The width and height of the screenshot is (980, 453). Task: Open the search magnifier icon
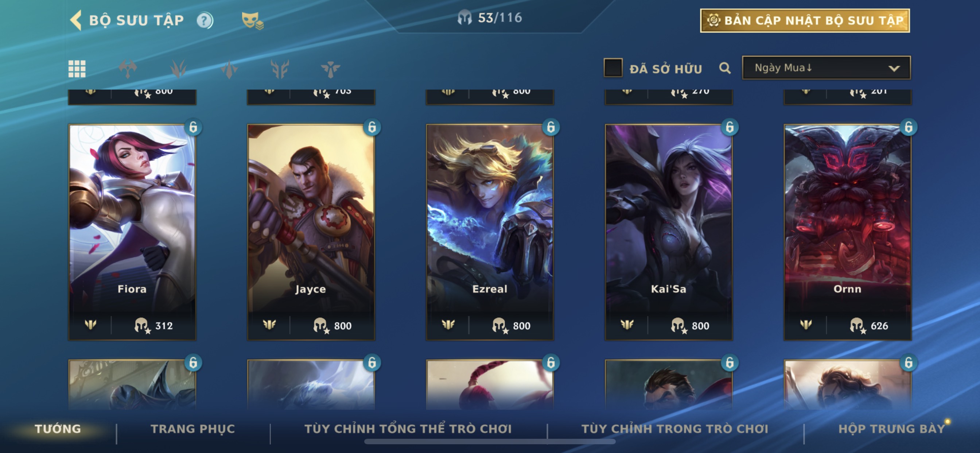click(725, 68)
